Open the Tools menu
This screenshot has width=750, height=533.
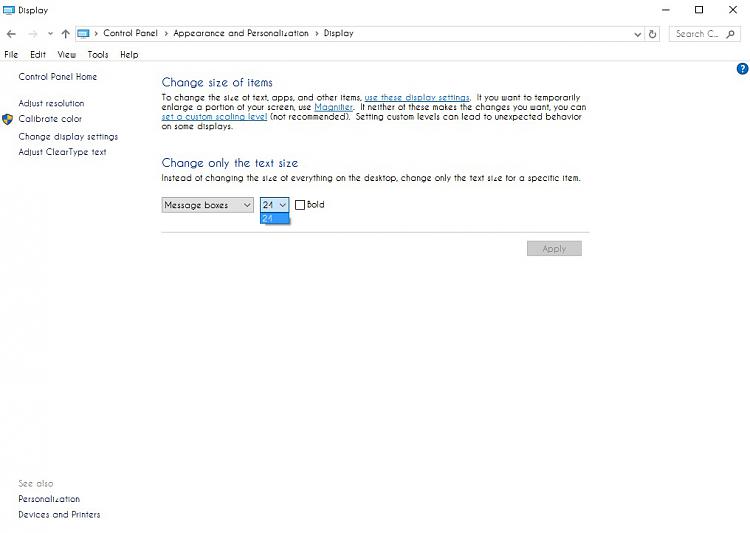98,55
